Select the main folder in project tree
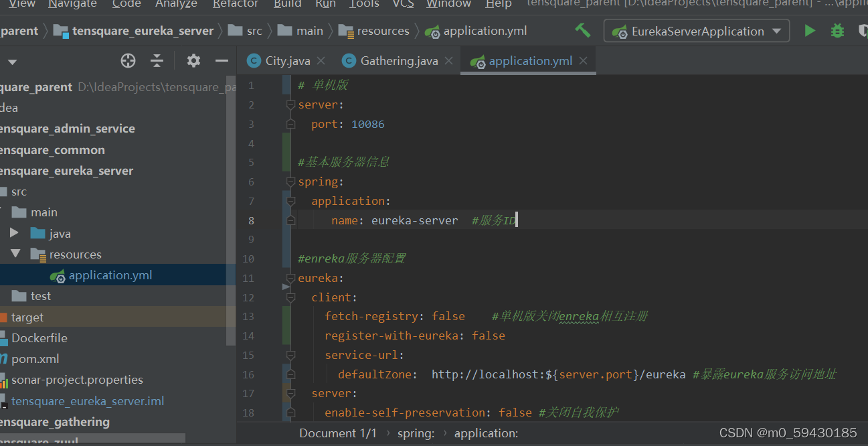 [x=35, y=212]
